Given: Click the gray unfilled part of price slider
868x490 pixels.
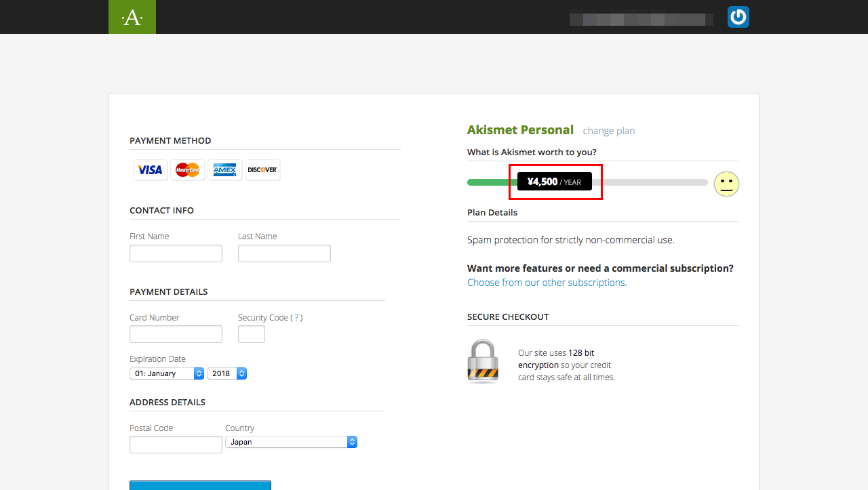Looking at the screenshot, I should click(x=650, y=182).
